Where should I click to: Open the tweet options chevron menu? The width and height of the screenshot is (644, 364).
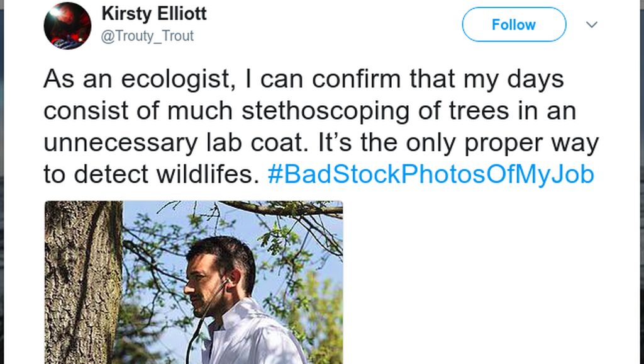(591, 25)
